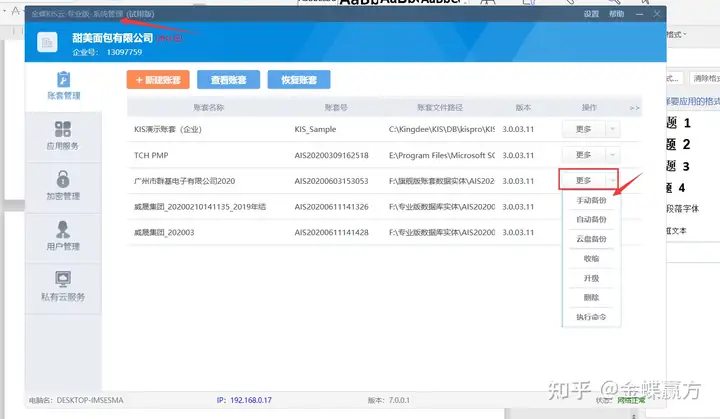Image resolution: width=720 pixels, height=419 pixels.
Task: Click the 企业号 13097759 text
Action: pos(107,52)
